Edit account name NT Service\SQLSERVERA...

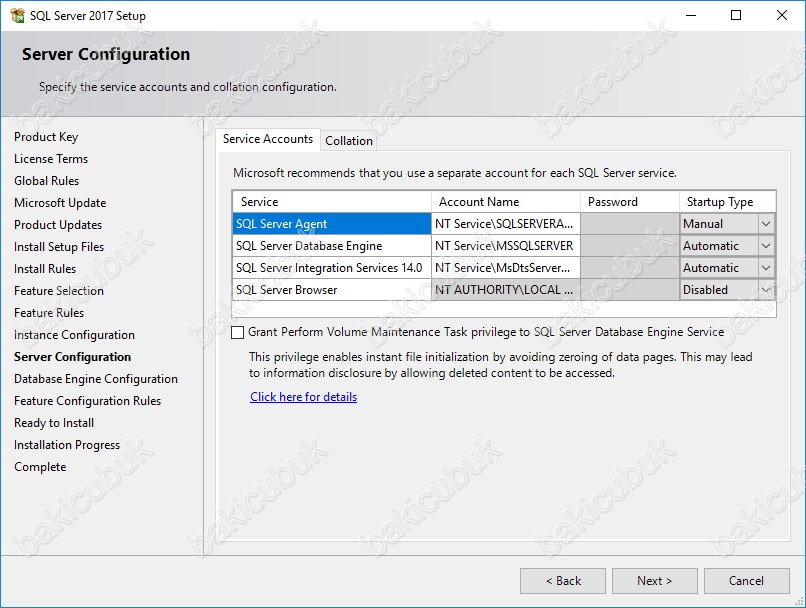coord(506,224)
